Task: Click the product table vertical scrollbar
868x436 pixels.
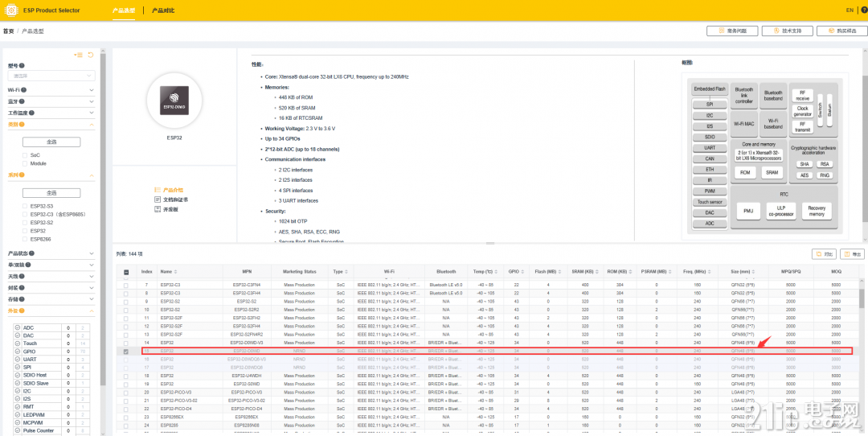Action: point(861,298)
